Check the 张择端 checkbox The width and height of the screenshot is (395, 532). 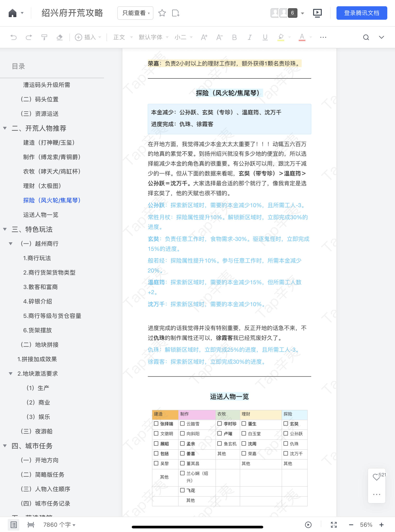click(156, 423)
